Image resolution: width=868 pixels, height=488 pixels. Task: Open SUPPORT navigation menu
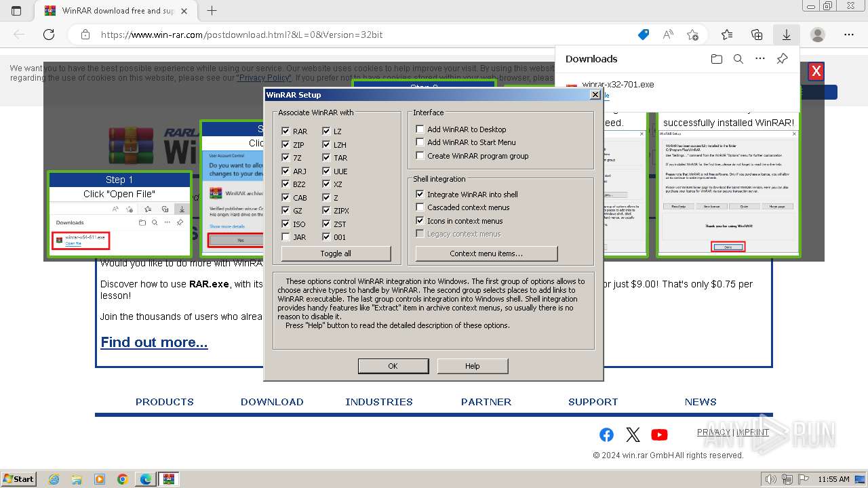point(593,402)
